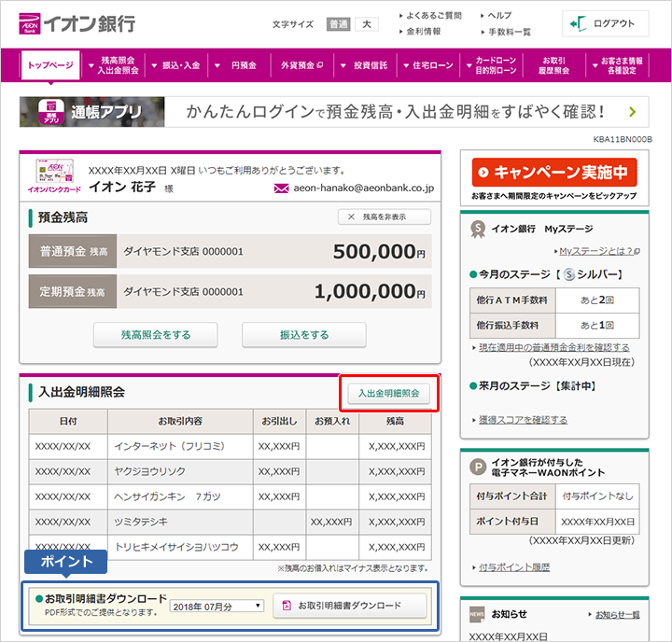Click the ログアウト button
Viewport: 672px width, 642px height.
606,23
